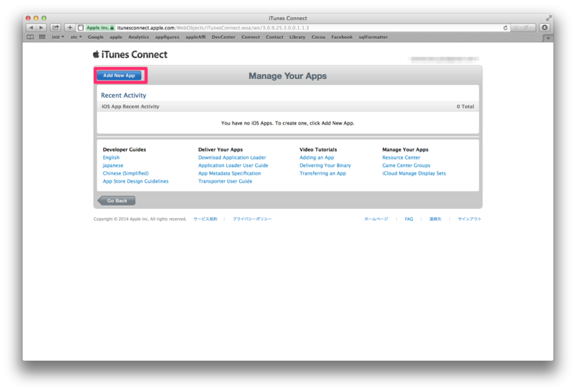
Task: Open the 連絡先 contact footer link
Action: 436,219
